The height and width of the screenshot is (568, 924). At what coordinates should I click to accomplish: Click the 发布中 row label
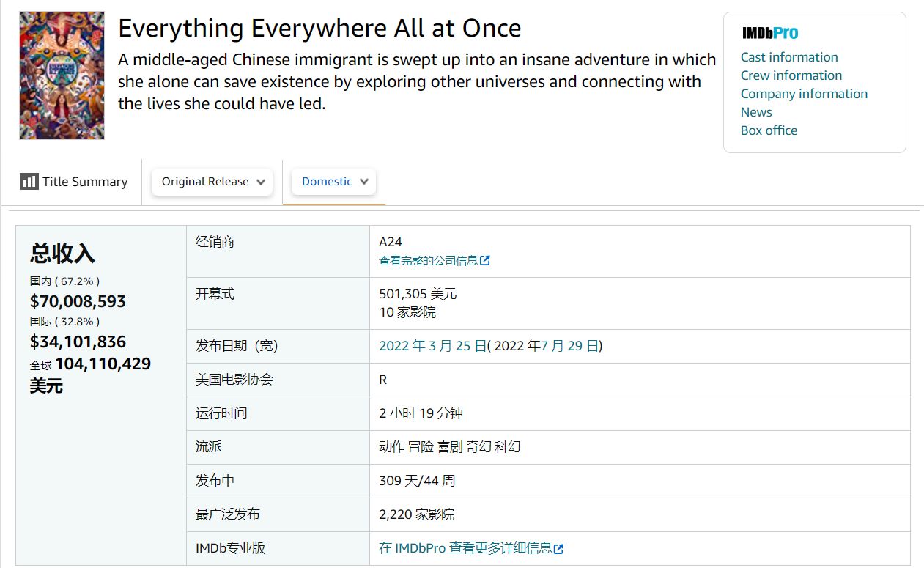(215, 481)
